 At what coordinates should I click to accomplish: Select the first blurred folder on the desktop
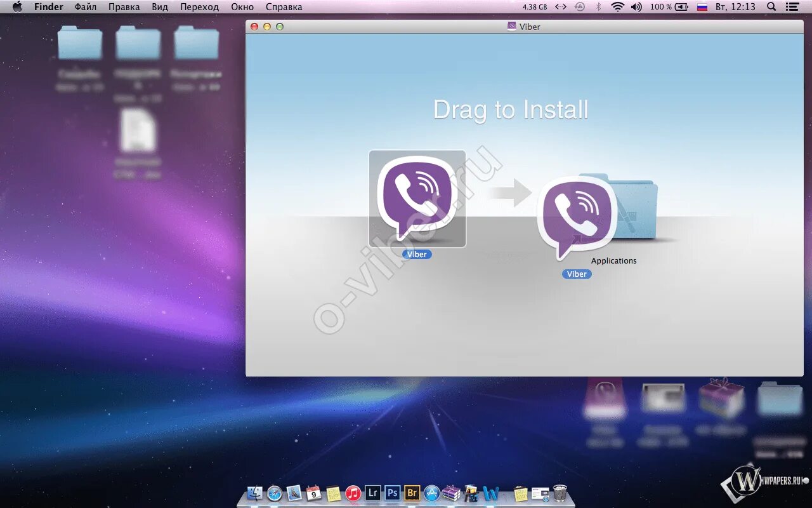[x=79, y=43]
